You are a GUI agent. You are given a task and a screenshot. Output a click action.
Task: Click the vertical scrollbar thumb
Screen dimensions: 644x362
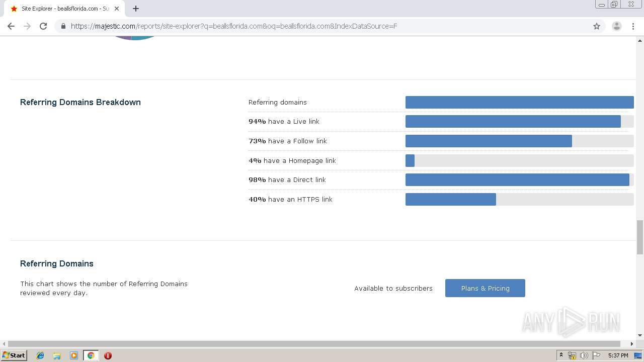click(640, 237)
